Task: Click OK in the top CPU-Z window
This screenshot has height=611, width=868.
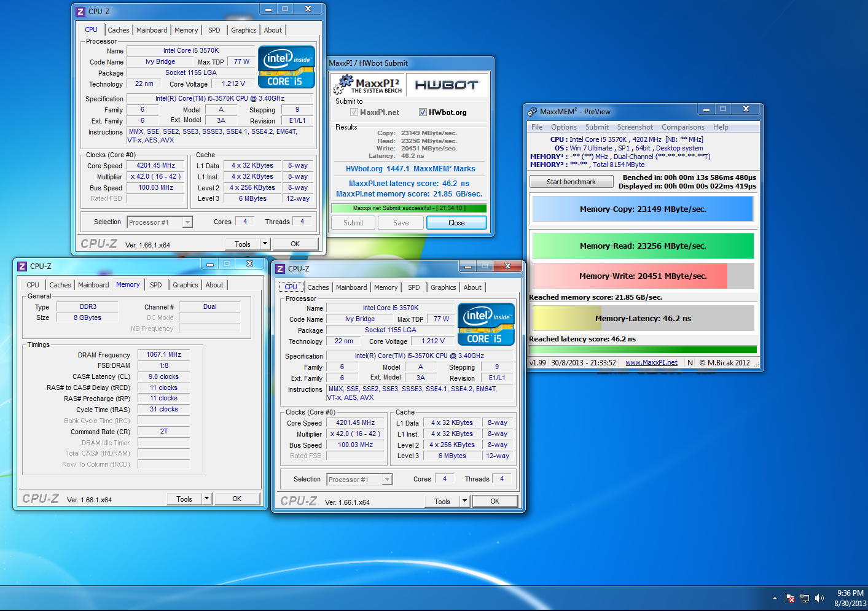Action: click(295, 244)
